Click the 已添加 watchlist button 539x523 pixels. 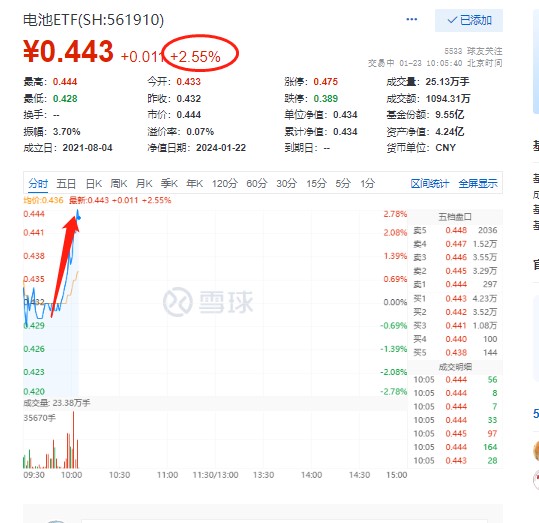[x=469, y=20]
